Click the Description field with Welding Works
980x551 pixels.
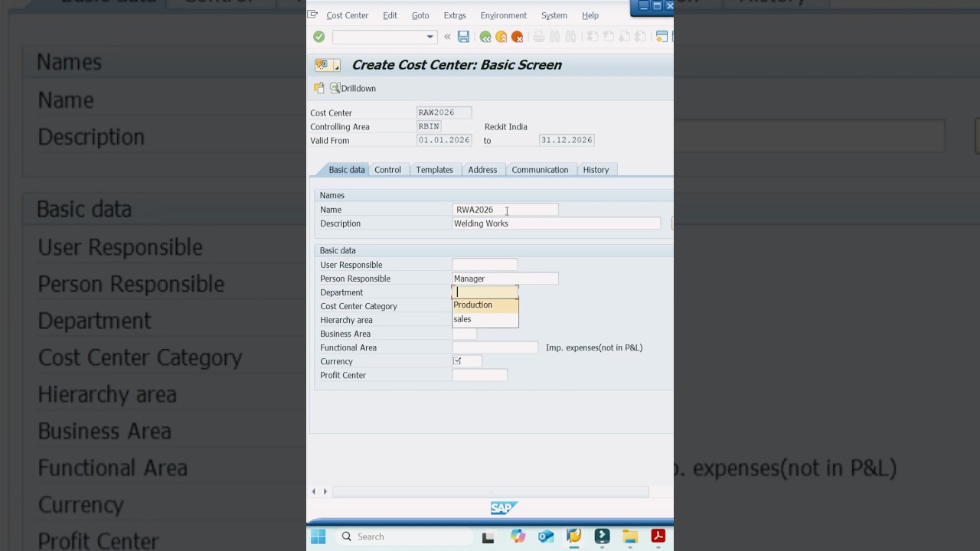(x=557, y=223)
